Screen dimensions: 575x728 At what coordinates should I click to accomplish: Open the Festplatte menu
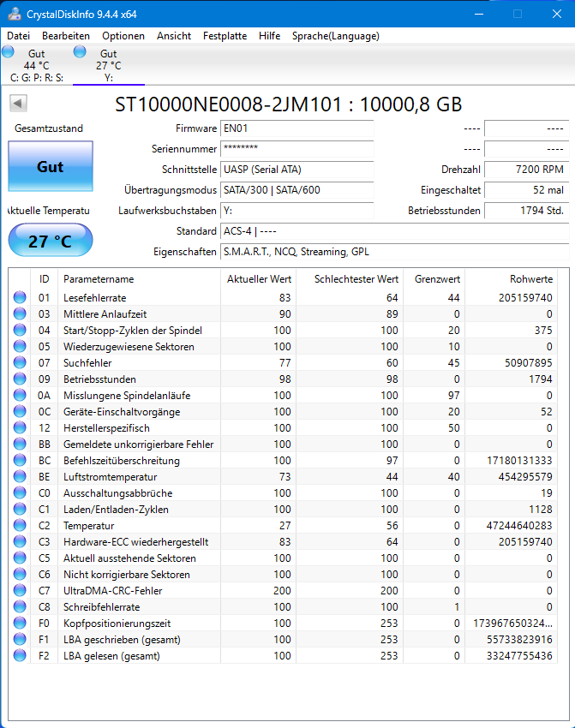click(225, 36)
